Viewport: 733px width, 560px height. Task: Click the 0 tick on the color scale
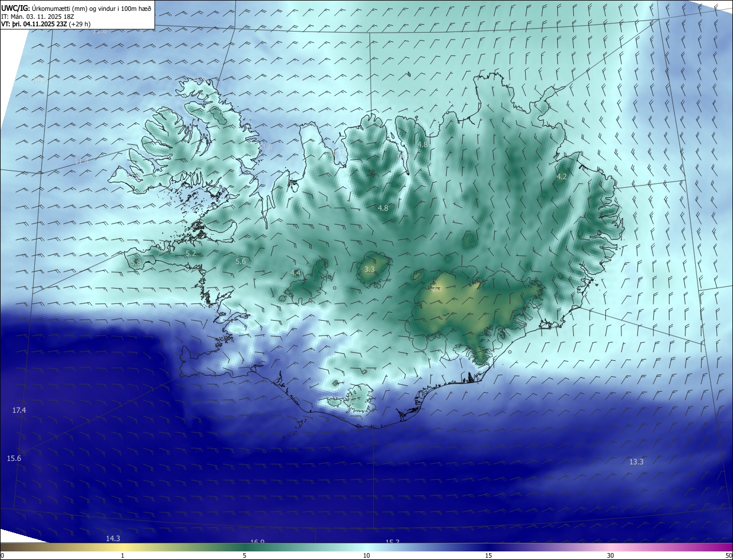coord(2,555)
